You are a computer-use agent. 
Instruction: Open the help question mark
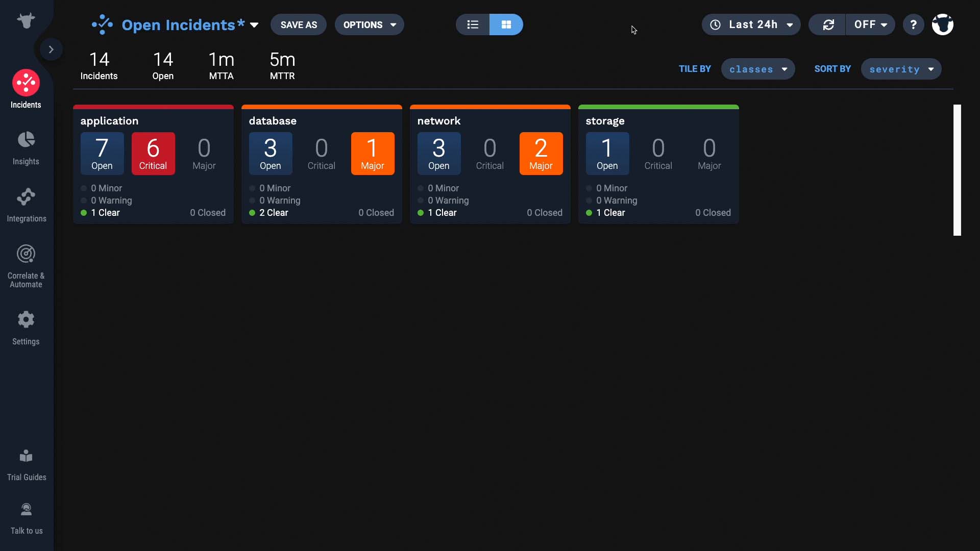pyautogui.click(x=914, y=24)
